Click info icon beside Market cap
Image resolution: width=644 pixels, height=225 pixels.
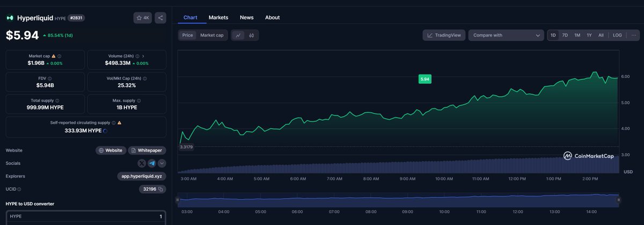pyautogui.click(x=59, y=56)
